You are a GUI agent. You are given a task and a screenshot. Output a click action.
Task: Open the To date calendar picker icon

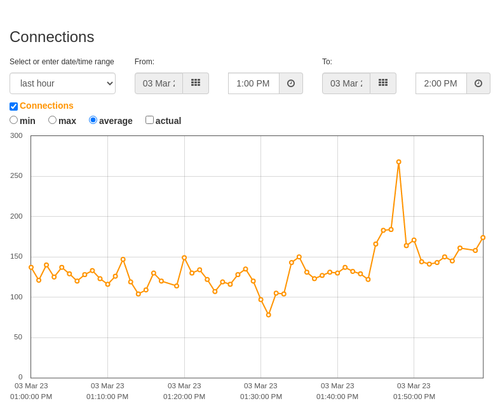pos(383,83)
